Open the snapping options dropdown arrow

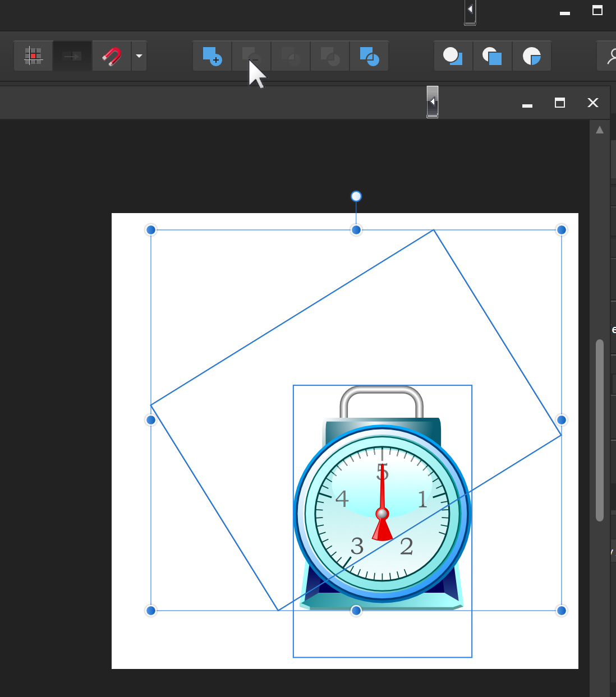[x=139, y=56]
